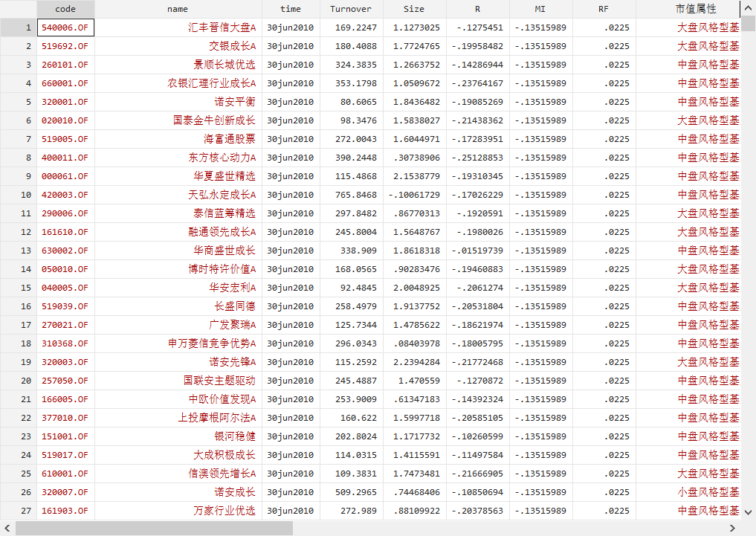Select row number 27 header

[x=19, y=511]
